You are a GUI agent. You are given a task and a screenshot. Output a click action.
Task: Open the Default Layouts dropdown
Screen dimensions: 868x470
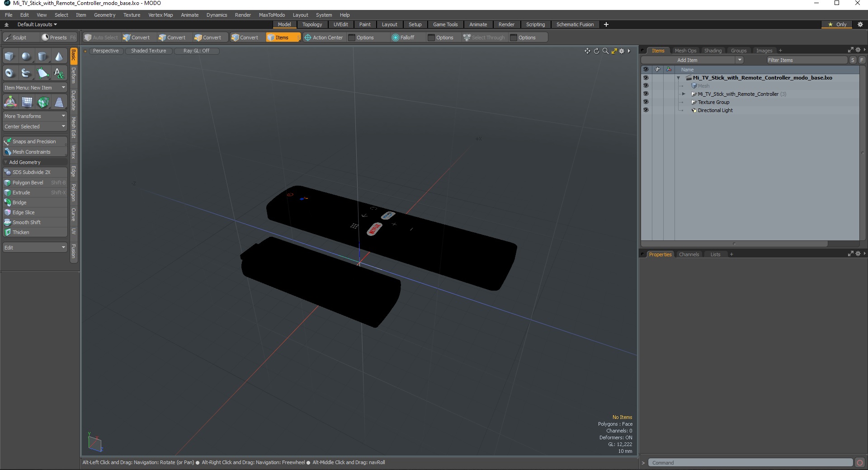coord(37,24)
